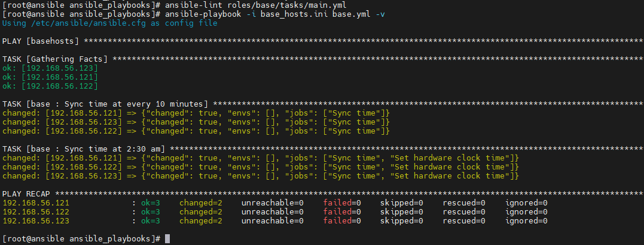Click ignored=0 in the 192.168.56.123 recap row
Viewport: 644px width, 245px height.
click(x=527, y=220)
